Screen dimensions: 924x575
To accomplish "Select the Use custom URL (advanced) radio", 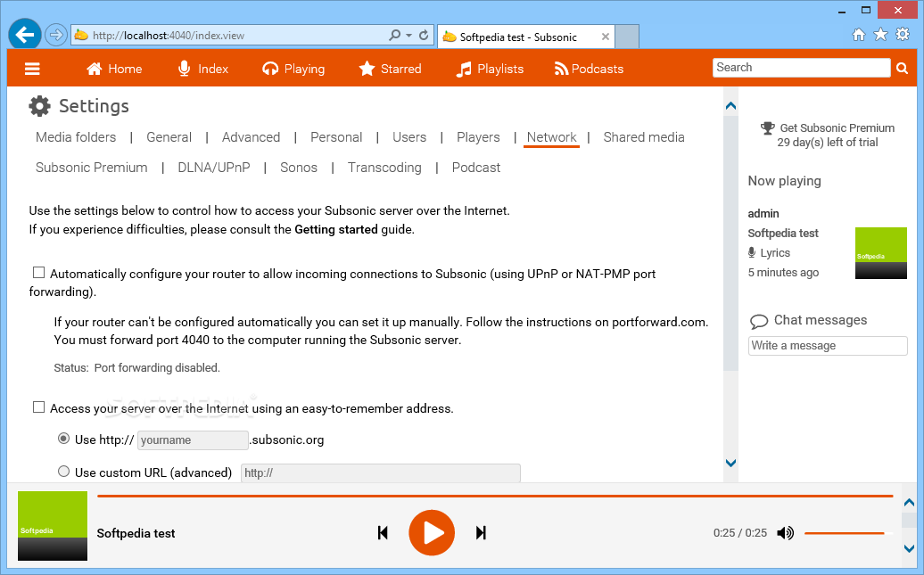I will 63,472.
